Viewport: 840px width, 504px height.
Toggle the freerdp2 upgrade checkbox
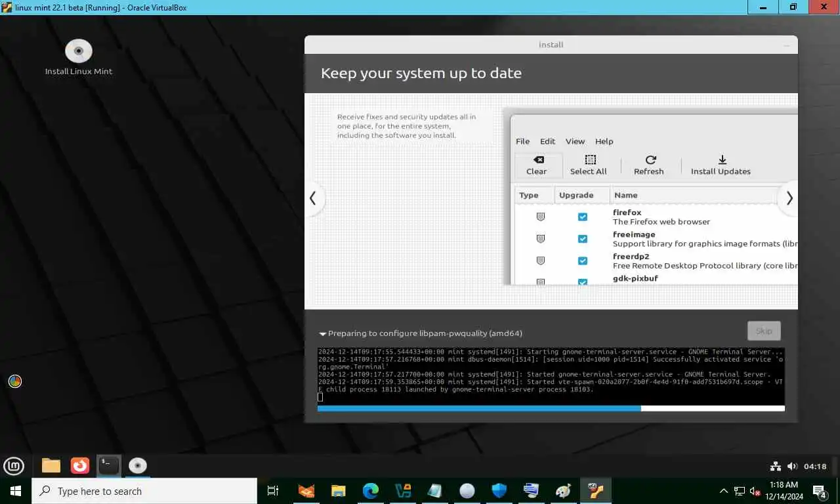tap(583, 261)
